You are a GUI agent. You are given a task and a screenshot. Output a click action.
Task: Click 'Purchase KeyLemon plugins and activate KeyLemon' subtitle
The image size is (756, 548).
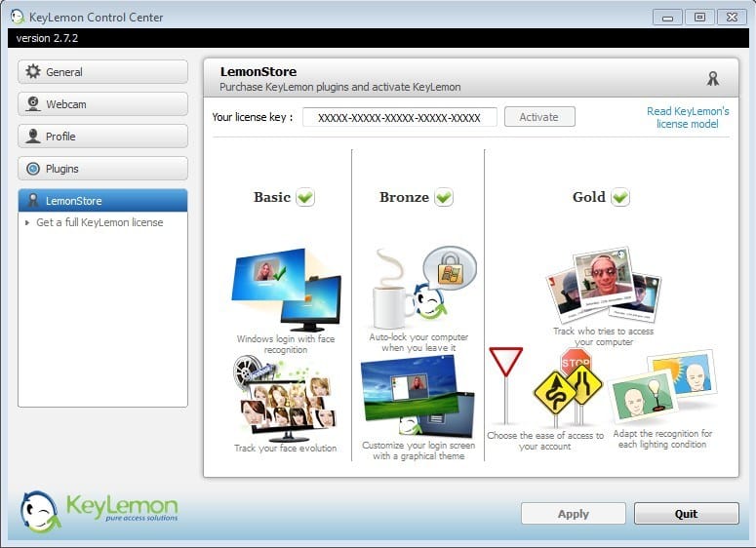point(339,87)
